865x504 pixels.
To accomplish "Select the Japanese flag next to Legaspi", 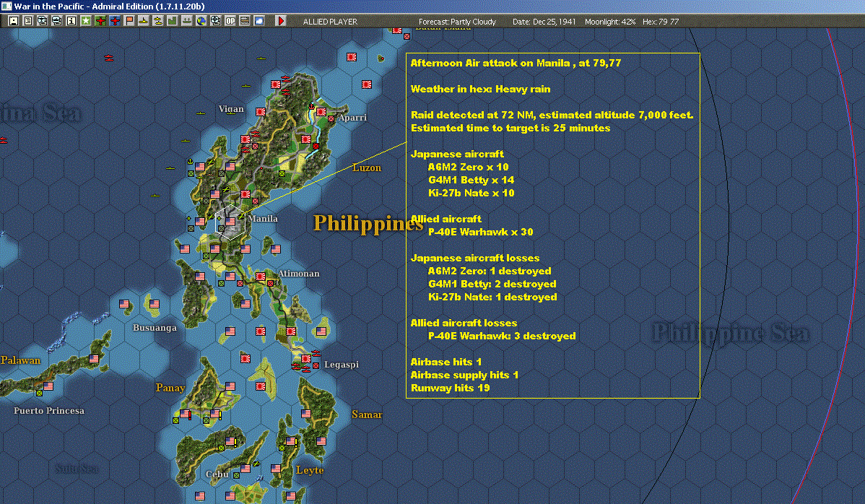I will click(x=305, y=359).
